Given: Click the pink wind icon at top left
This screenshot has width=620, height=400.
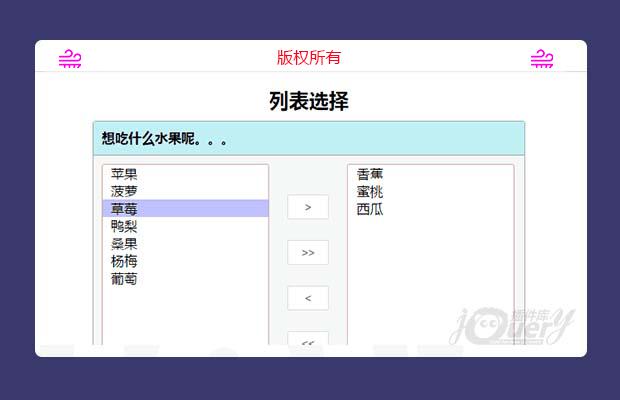Looking at the screenshot, I should pos(70,59).
